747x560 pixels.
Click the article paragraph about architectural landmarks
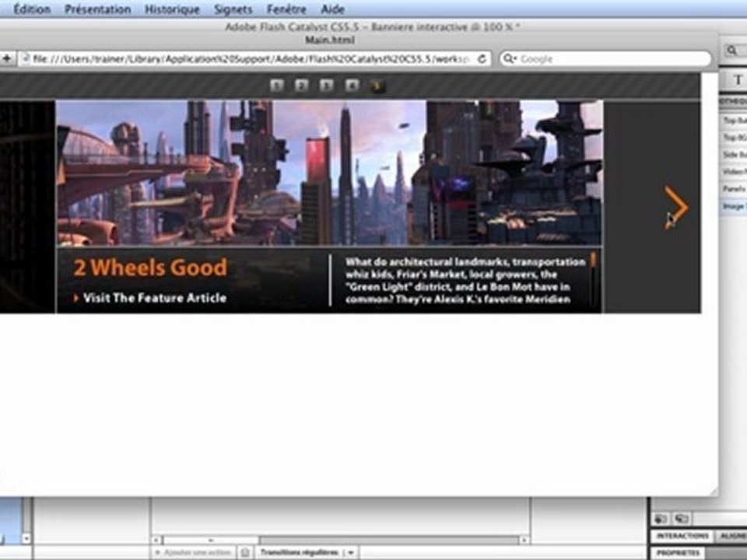point(465,281)
